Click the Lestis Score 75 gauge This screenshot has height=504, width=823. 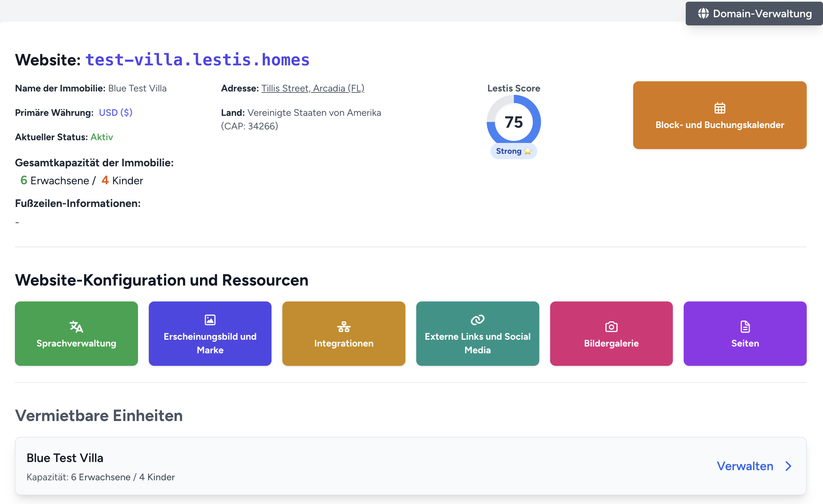tap(514, 122)
